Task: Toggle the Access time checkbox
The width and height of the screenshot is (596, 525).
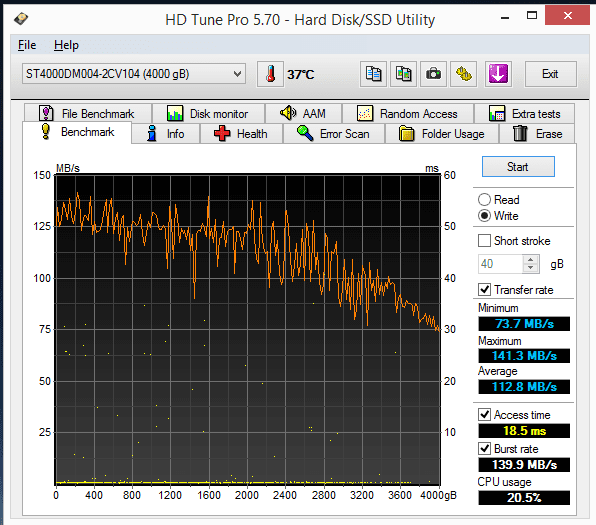Action: pyautogui.click(x=484, y=414)
